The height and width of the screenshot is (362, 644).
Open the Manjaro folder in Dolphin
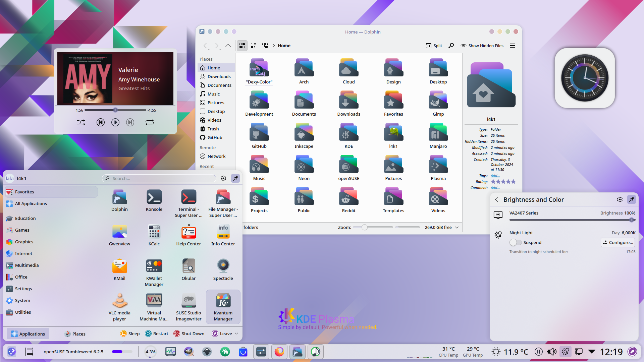[x=438, y=135]
